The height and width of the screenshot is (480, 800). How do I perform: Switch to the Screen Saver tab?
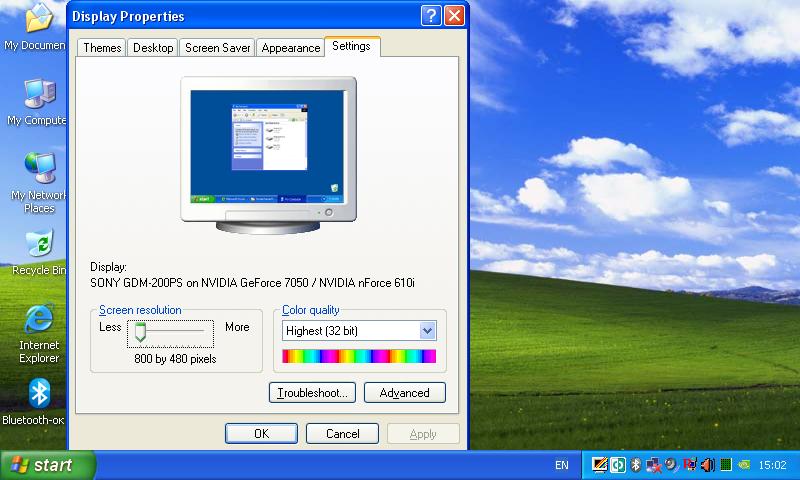[217, 48]
